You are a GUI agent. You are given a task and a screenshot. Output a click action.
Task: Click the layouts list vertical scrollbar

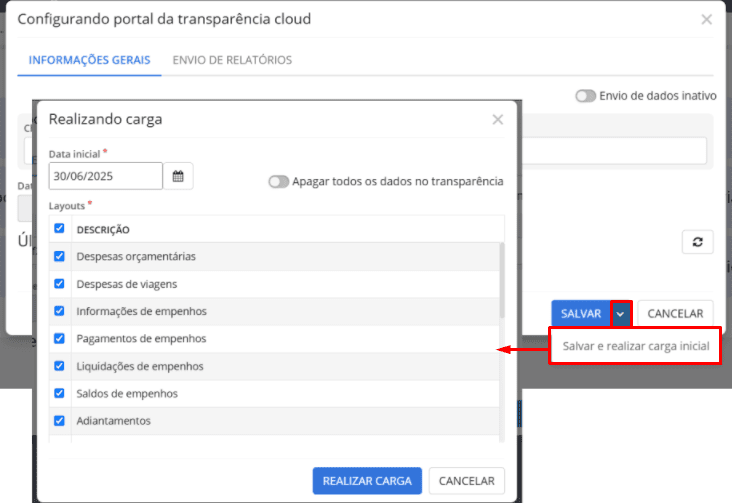(501, 280)
